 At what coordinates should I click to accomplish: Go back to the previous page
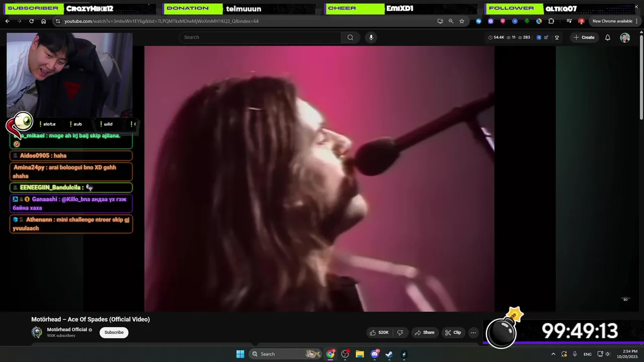[x=7, y=21]
